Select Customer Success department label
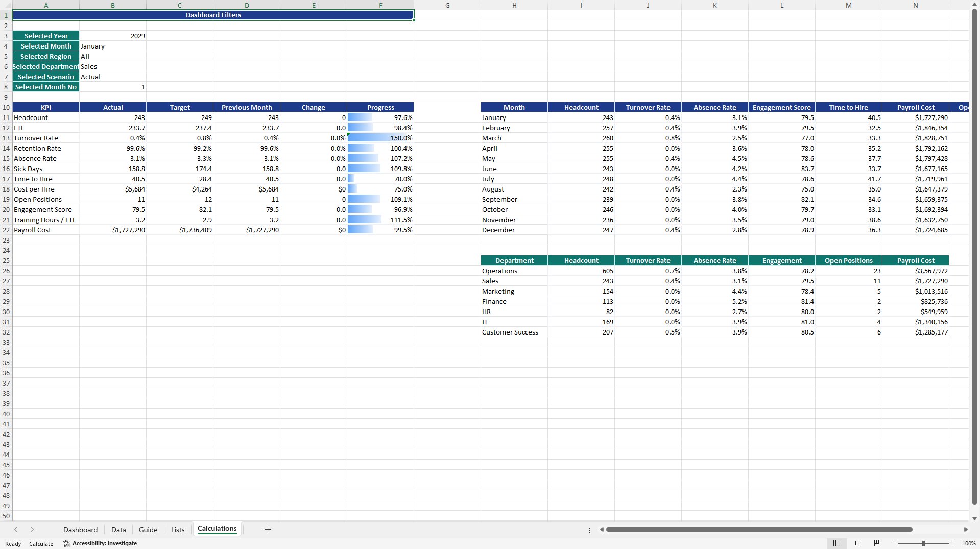 tap(514, 332)
